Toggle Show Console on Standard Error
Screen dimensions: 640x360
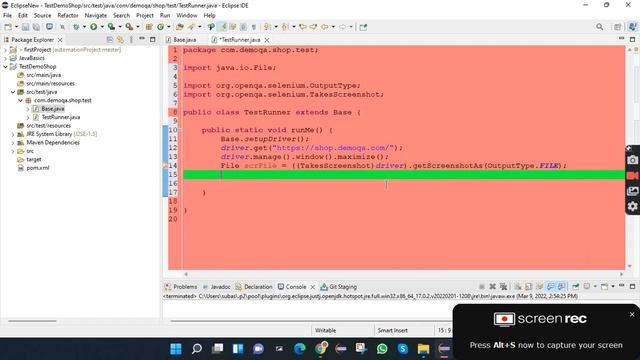562,287
